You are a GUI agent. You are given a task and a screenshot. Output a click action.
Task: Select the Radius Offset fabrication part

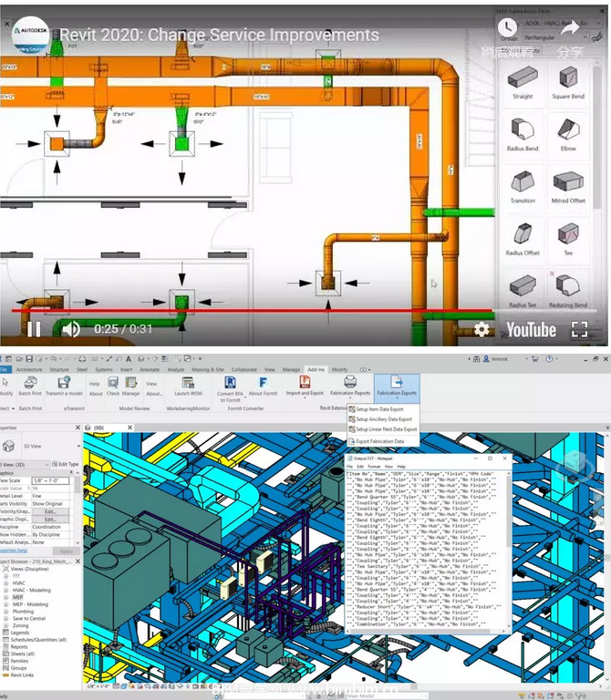(x=523, y=240)
